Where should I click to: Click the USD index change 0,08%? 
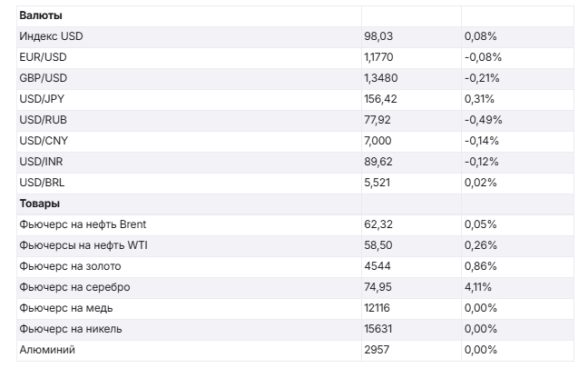click(479, 36)
